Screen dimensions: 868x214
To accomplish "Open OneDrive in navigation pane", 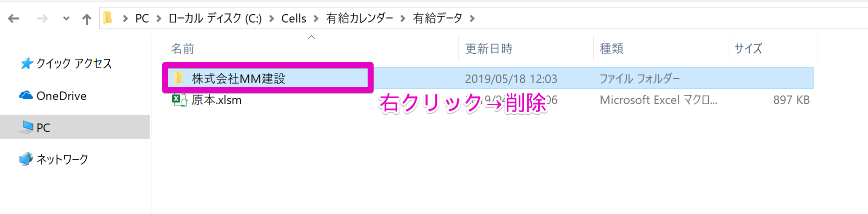I will pyautogui.click(x=53, y=95).
